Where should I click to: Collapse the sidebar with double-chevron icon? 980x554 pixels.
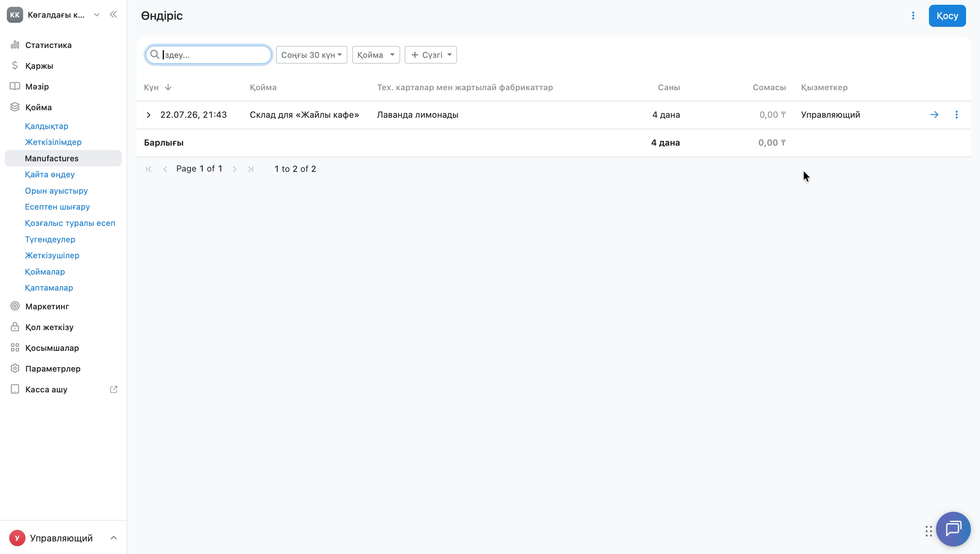[x=113, y=15]
